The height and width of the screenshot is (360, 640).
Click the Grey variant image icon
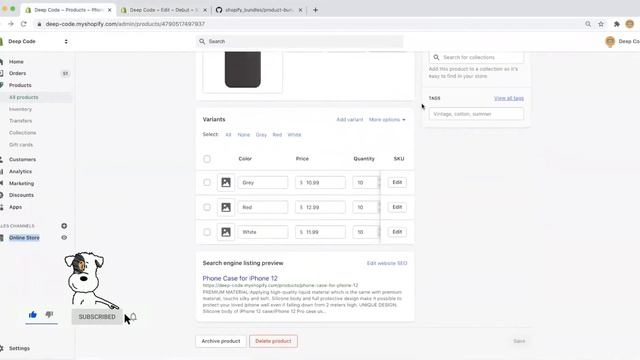pyautogui.click(x=226, y=182)
